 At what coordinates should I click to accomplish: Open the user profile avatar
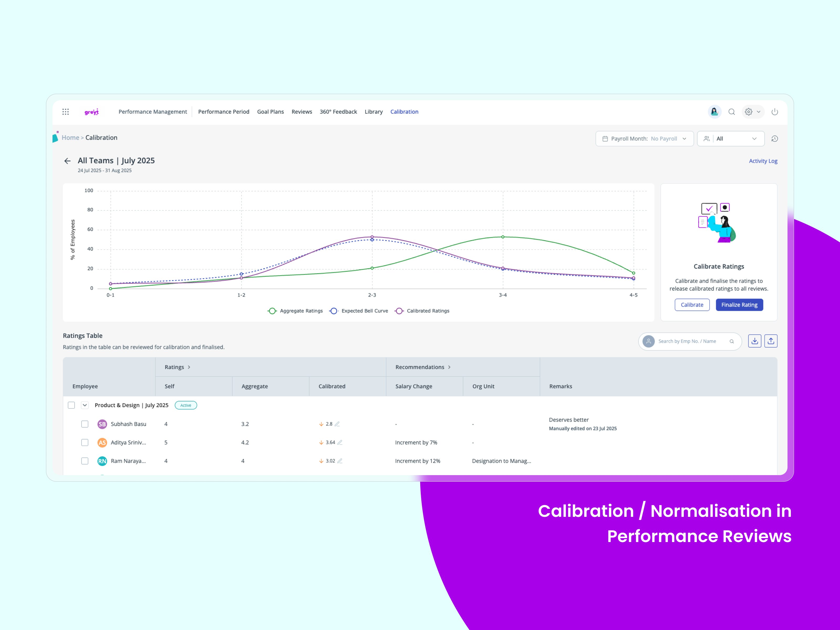(x=714, y=112)
